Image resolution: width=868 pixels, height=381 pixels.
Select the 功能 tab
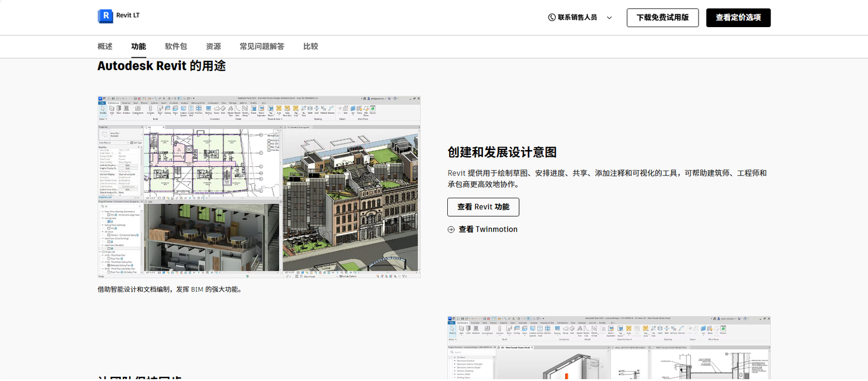point(139,46)
